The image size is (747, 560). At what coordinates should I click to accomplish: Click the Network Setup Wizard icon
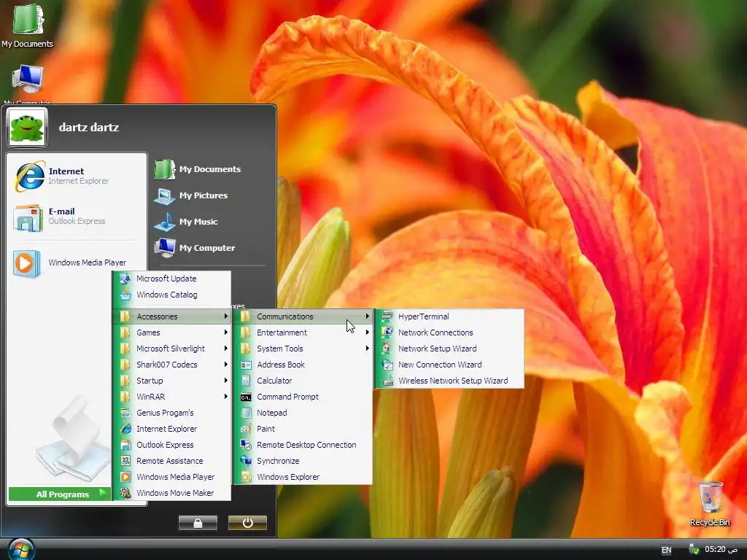point(388,349)
